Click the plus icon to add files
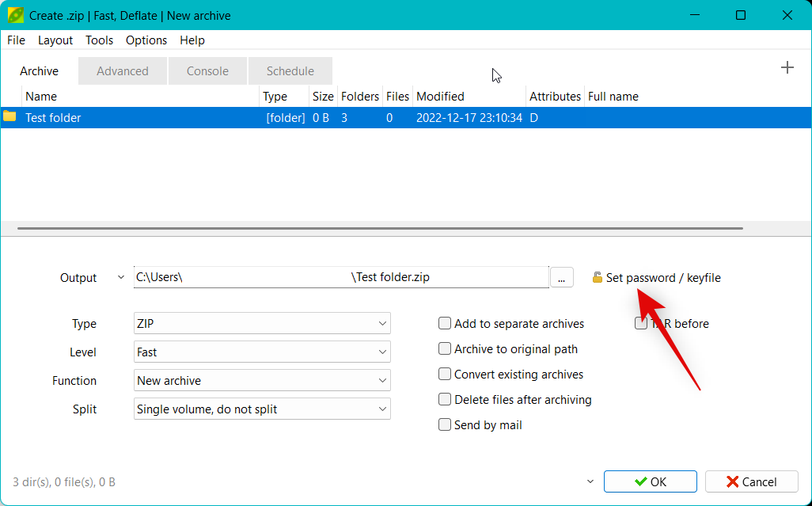Screen dimensions: 812x506 [787, 68]
